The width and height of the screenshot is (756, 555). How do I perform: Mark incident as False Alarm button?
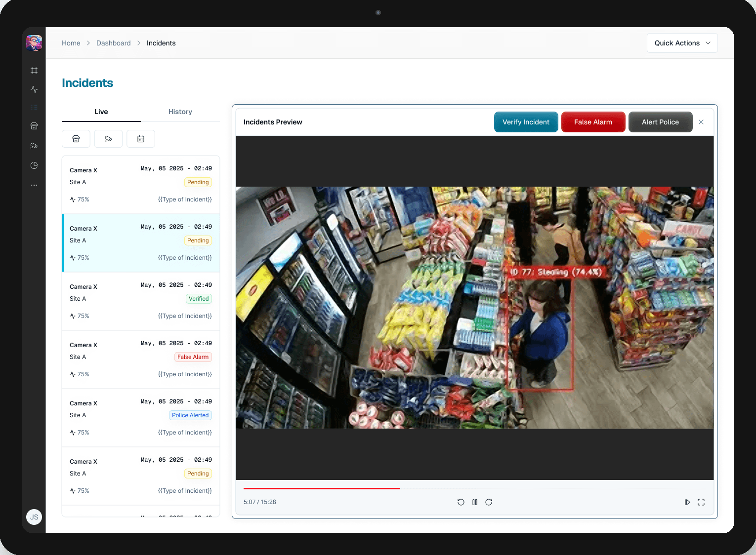click(x=593, y=122)
